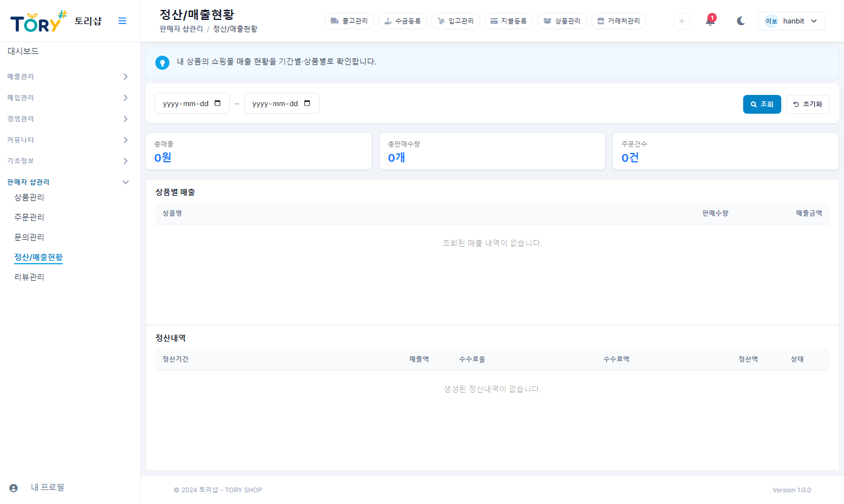
Task: Open 거래처관리 shortcut
Action: click(x=618, y=21)
